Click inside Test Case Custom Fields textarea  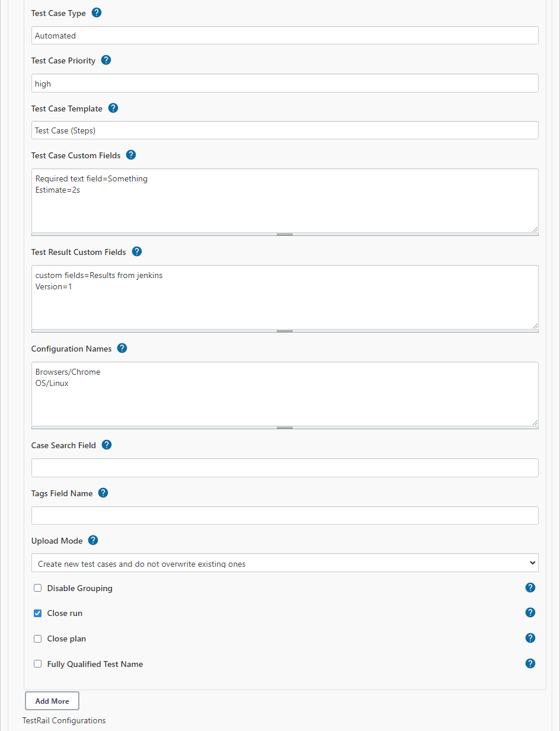coord(285,200)
